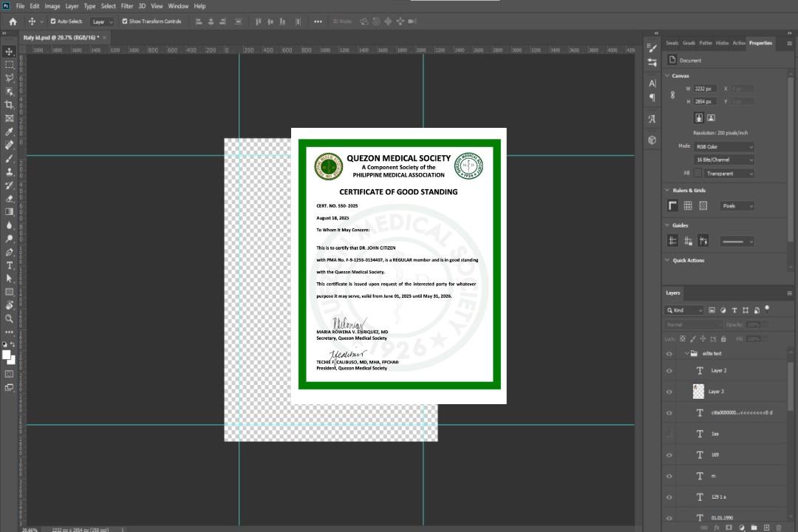Hide the '129 1 a' text layer
The image size is (798, 532).
click(669, 497)
